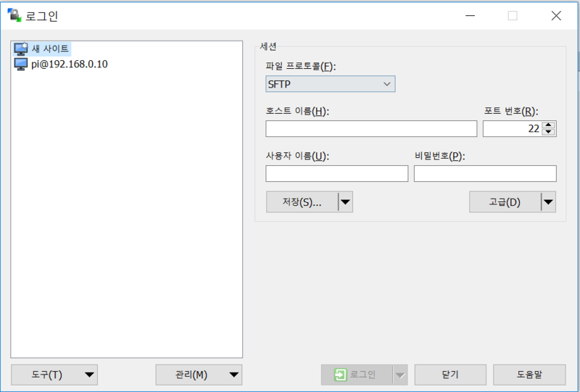Decrease port number with down arrow
Viewport: 580px width, 392px height.
(x=549, y=133)
